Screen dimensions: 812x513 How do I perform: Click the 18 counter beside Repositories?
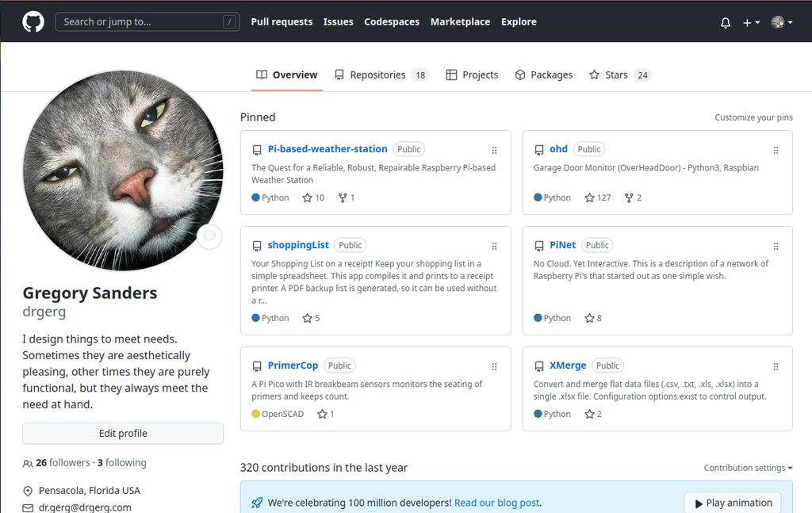[420, 75]
